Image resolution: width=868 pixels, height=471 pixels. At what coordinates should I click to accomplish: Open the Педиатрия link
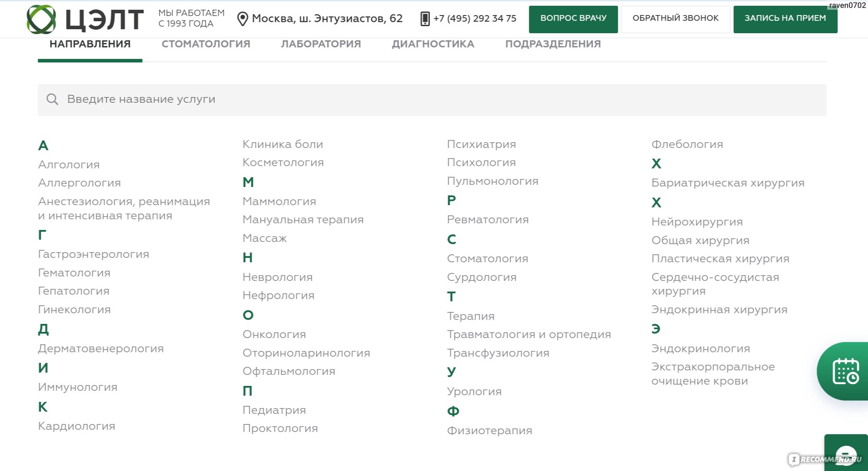pyautogui.click(x=274, y=410)
